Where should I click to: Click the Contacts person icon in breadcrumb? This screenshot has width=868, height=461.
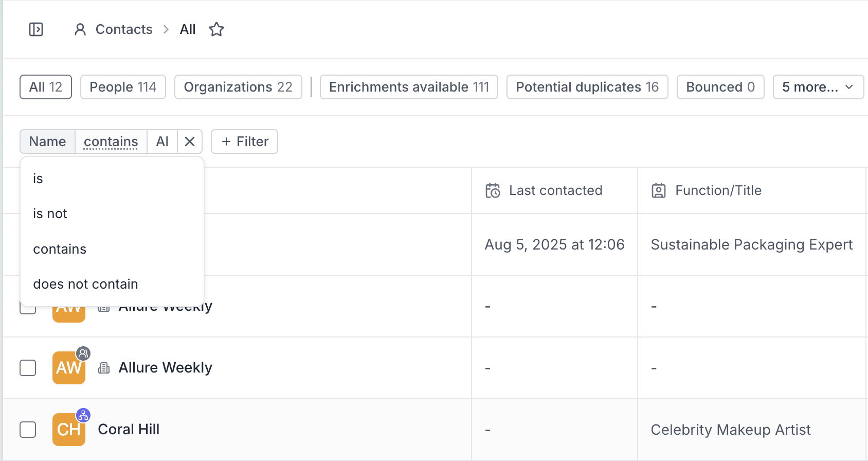pos(80,29)
